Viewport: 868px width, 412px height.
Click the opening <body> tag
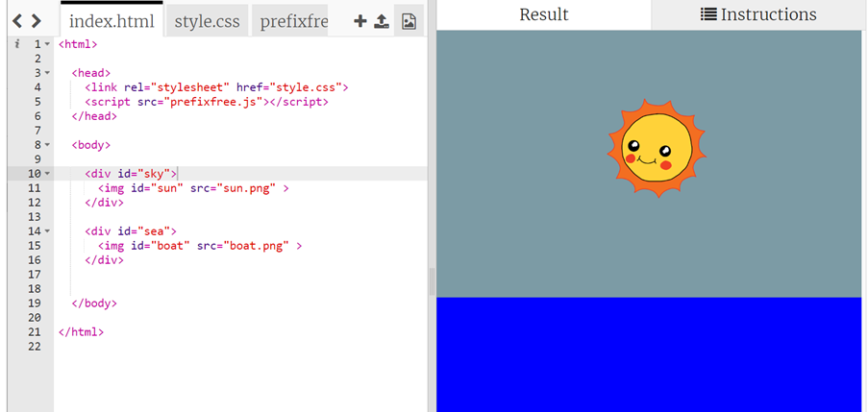[x=91, y=145]
